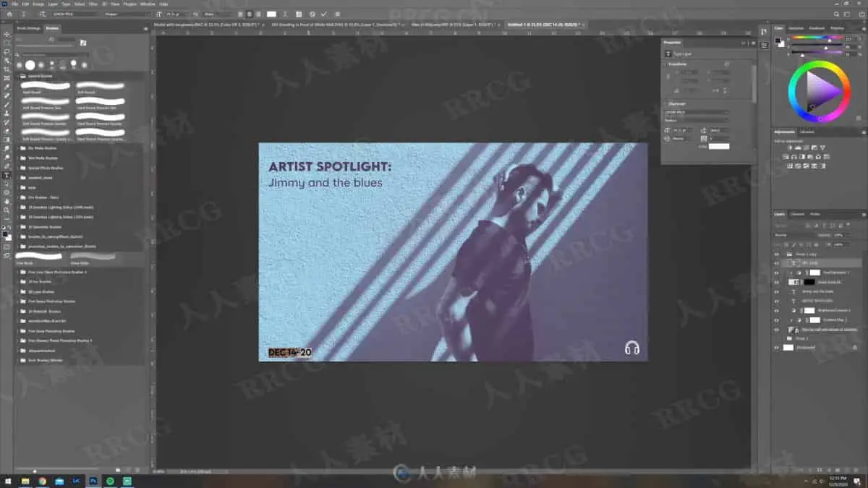Set left text alignment in options bar

(240, 14)
